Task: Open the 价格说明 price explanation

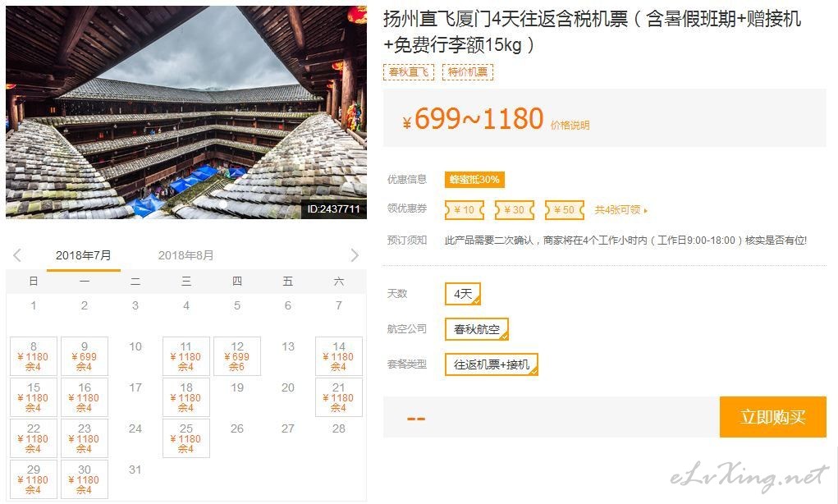Action: tap(570, 125)
